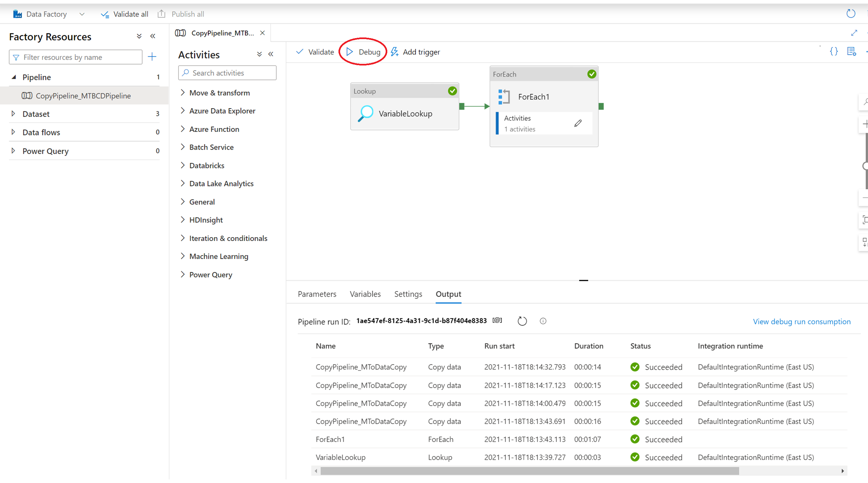Open View debug run consumption link
This screenshot has width=868, height=483.
pyautogui.click(x=802, y=321)
